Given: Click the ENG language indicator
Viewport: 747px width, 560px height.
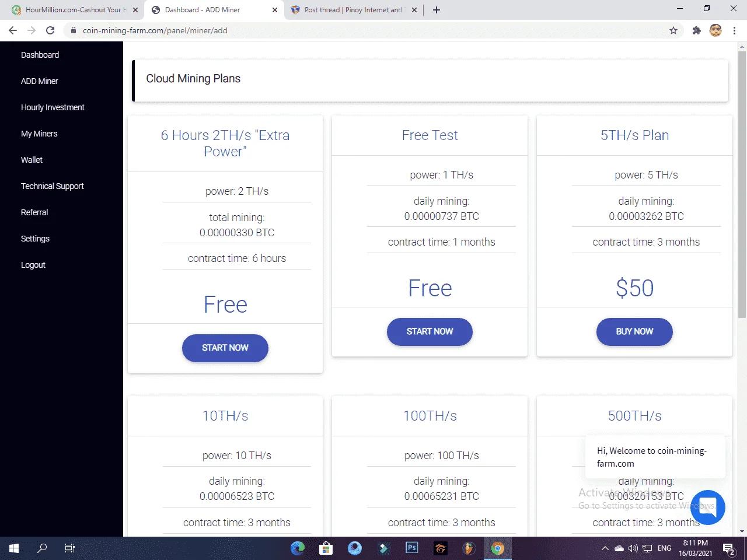Looking at the screenshot, I should point(664,548).
